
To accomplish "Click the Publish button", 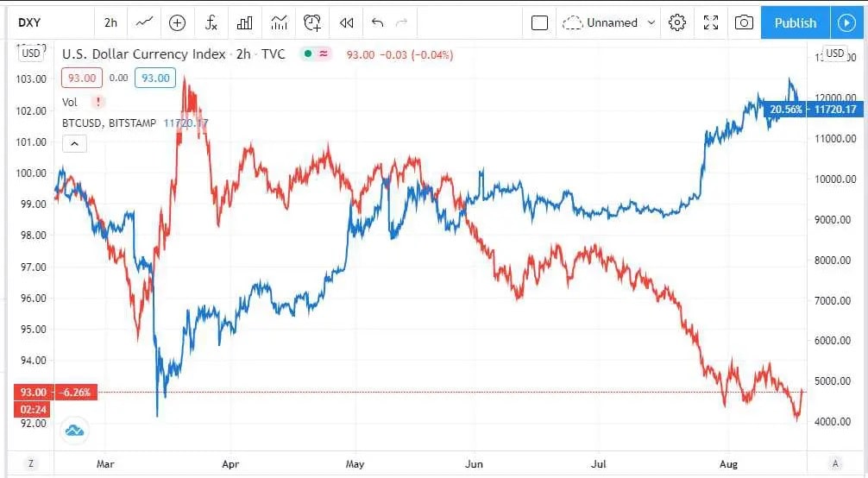I will click(796, 22).
